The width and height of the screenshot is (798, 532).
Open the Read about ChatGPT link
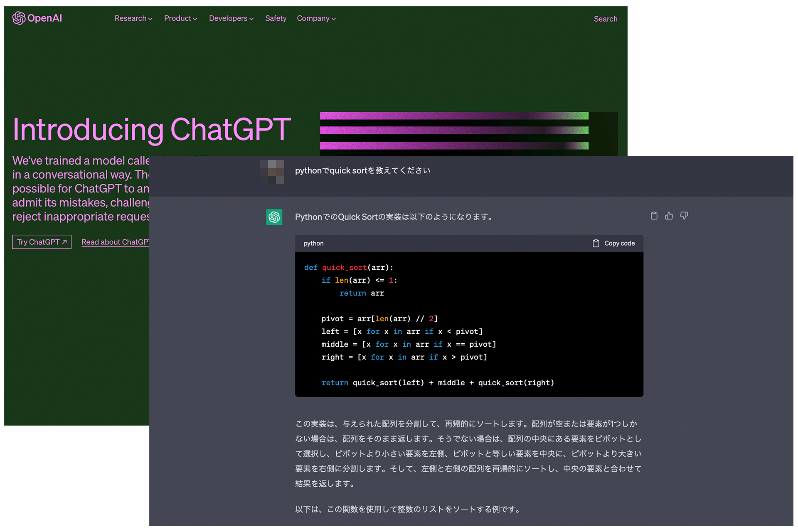115,242
